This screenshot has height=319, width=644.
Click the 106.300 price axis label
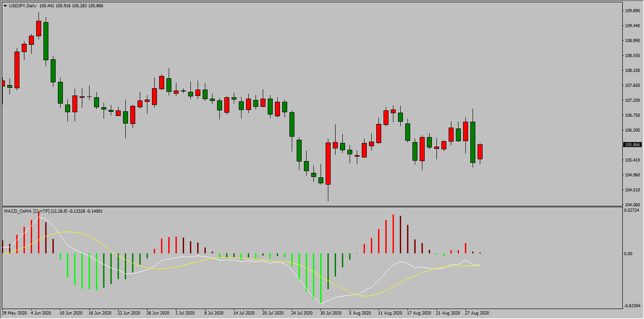click(x=632, y=130)
